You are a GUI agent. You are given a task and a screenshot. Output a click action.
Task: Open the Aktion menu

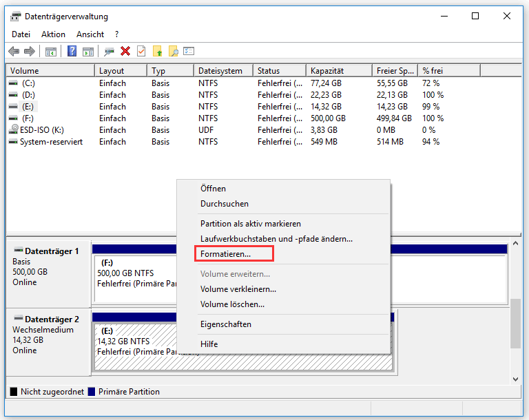(x=53, y=34)
